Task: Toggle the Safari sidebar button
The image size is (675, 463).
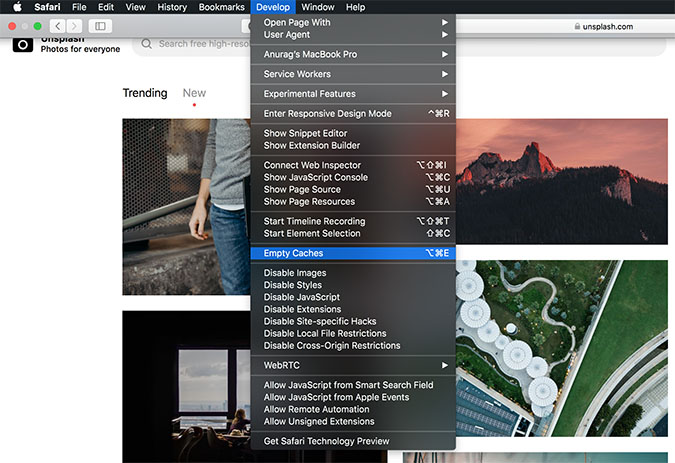Action: (100, 25)
